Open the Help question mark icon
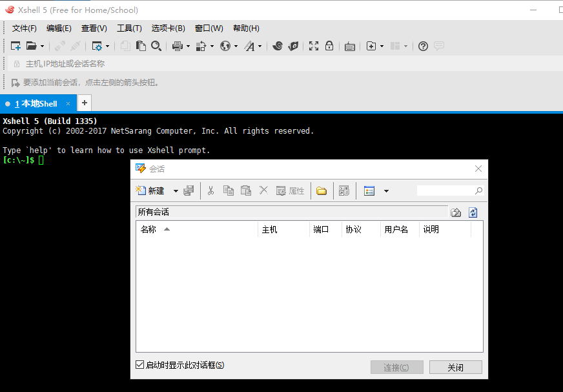The image size is (563, 392). [x=423, y=46]
